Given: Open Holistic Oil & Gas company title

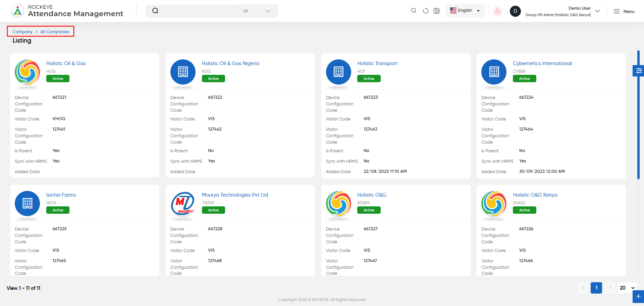Looking at the screenshot, I should [66, 63].
